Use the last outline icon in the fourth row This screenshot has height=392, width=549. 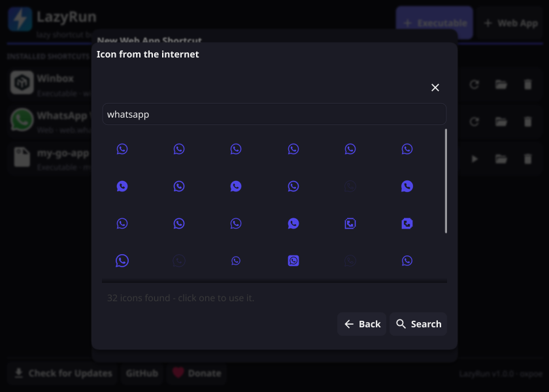[407, 261]
